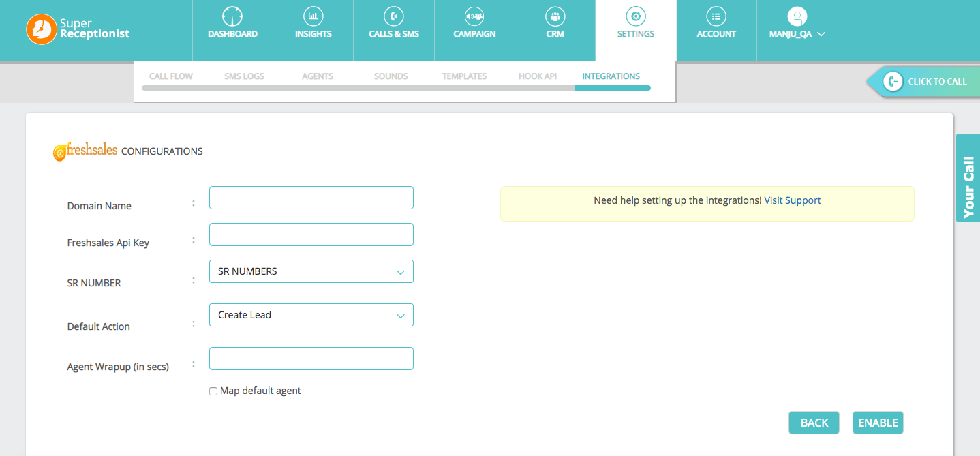Click the Calls & SMS phone icon

pos(393,16)
